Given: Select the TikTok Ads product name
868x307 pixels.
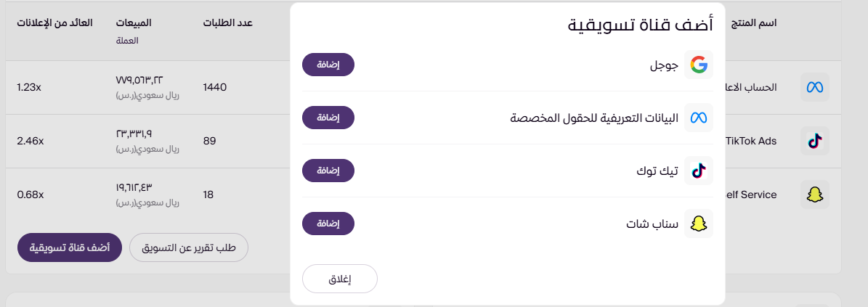Looking at the screenshot, I should click(x=751, y=141).
